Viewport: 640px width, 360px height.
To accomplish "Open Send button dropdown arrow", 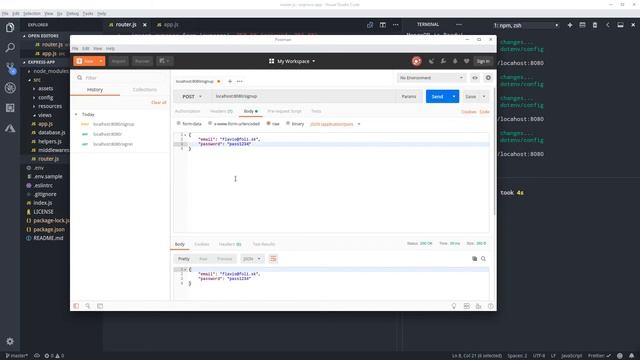I will [x=454, y=97].
